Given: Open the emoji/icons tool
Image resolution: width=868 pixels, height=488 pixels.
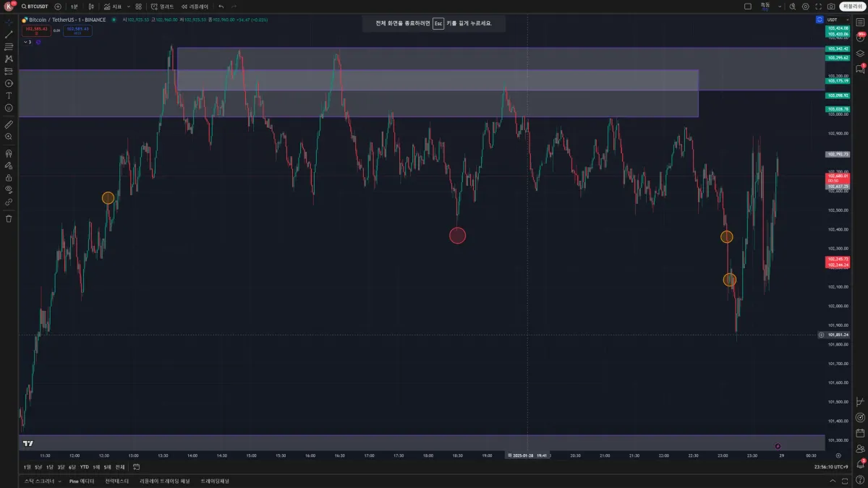Looking at the screenshot, I should [x=9, y=108].
